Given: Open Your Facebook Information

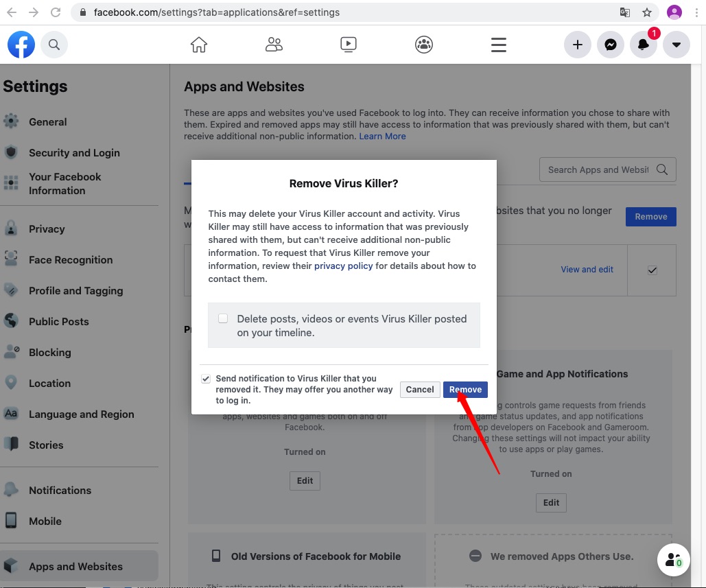Looking at the screenshot, I should [64, 184].
